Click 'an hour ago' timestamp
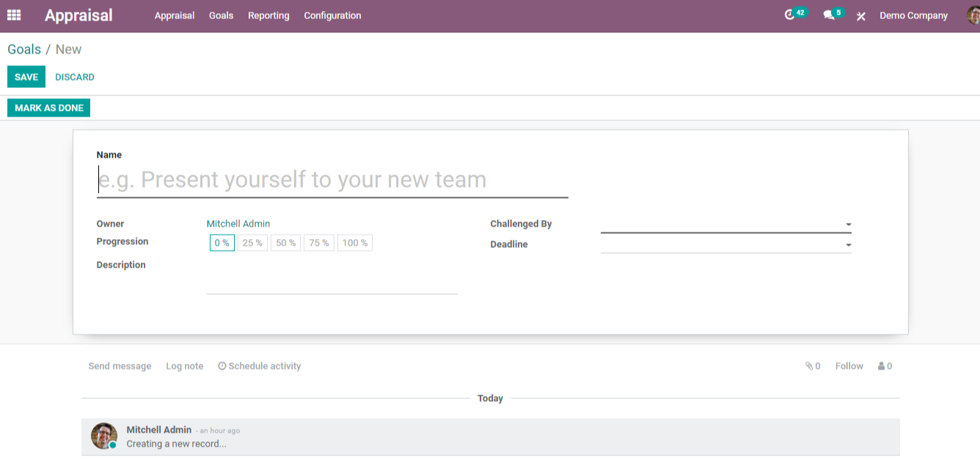 [219, 431]
